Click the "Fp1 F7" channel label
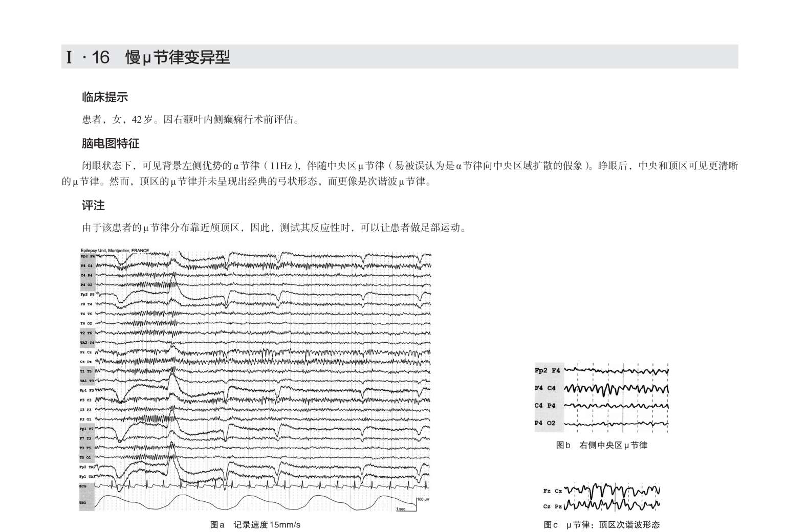Screen dimensions: 786x532 click(87, 429)
